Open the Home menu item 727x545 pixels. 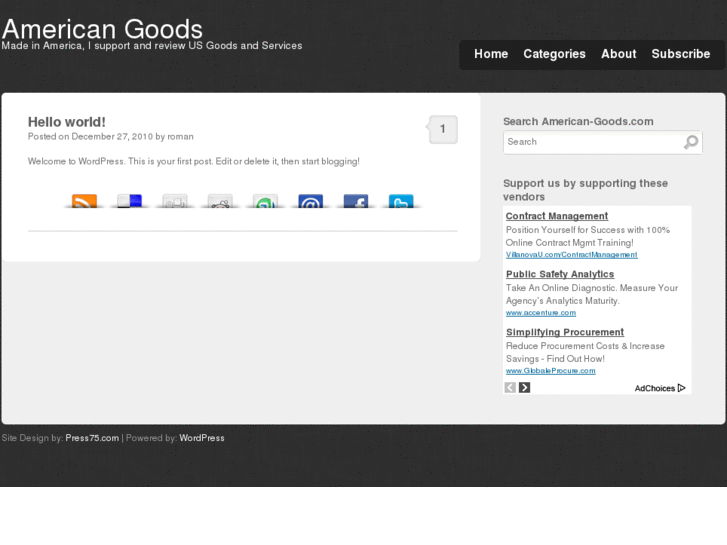click(491, 54)
